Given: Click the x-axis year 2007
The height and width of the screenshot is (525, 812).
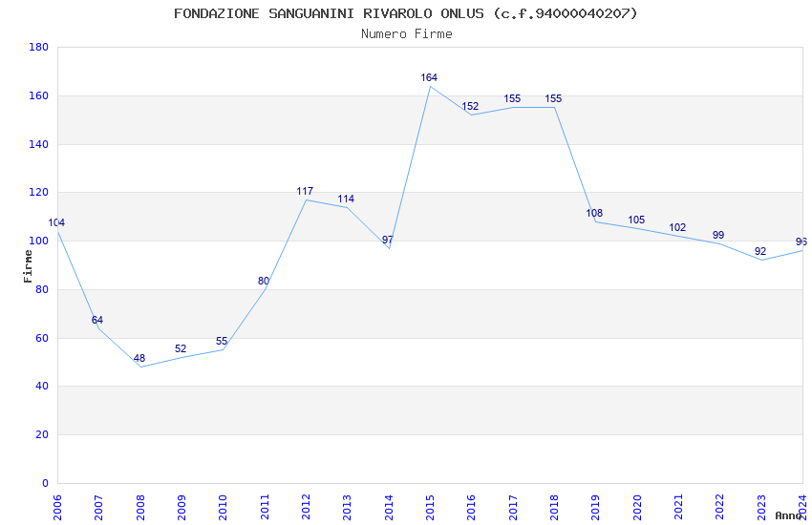Looking at the screenshot, I should point(98,507).
